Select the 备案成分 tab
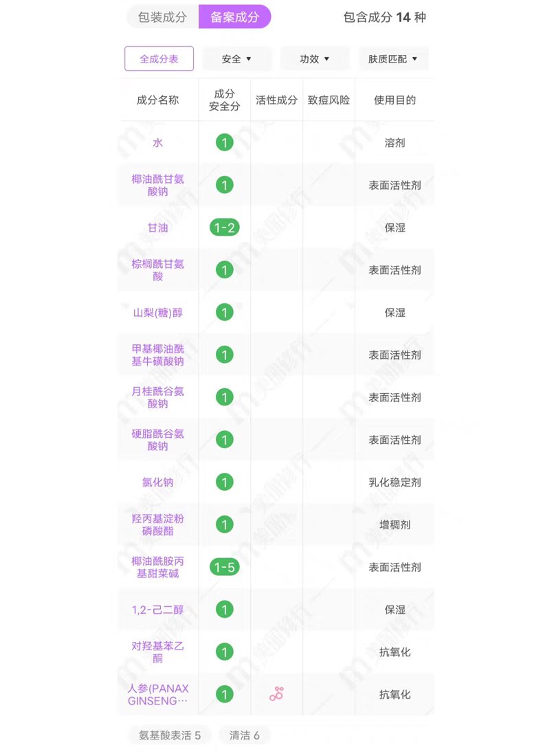543x756 pixels. tap(234, 17)
